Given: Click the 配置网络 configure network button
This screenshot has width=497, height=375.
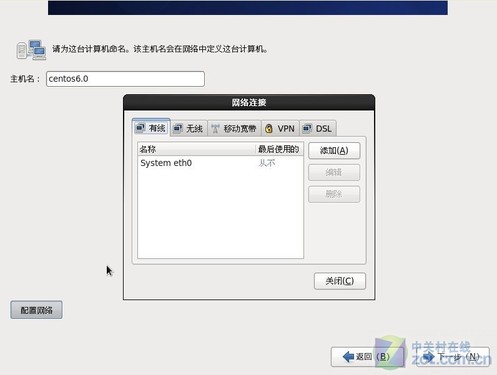Looking at the screenshot, I should (36, 310).
